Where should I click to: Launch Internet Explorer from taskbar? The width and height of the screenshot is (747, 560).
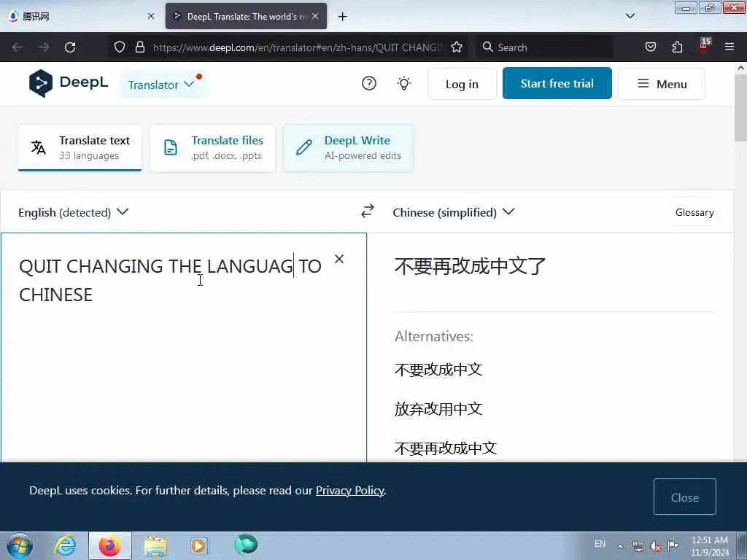[65, 545]
